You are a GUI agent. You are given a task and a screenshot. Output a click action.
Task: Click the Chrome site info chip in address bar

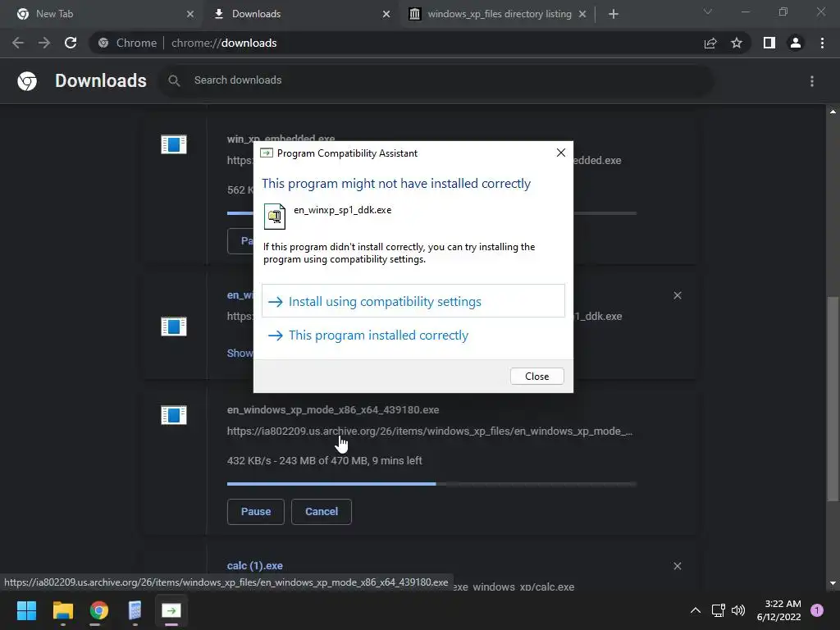click(127, 43)
